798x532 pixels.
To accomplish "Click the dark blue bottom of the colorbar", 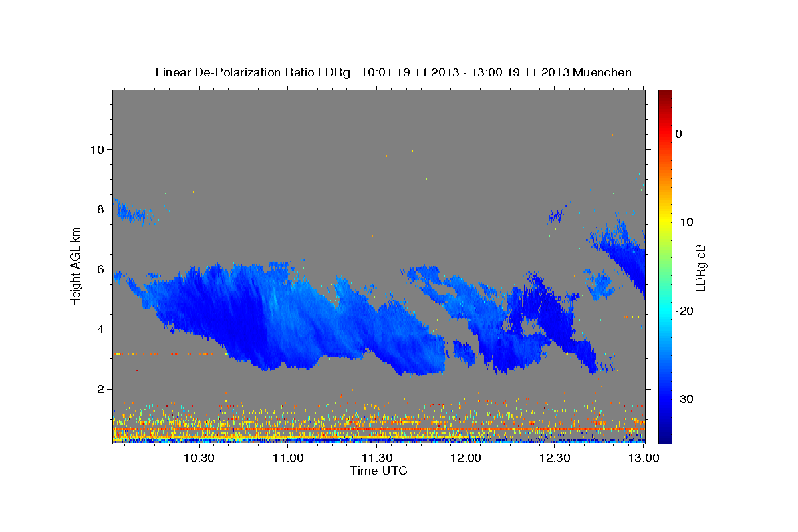I will [665, 436].
